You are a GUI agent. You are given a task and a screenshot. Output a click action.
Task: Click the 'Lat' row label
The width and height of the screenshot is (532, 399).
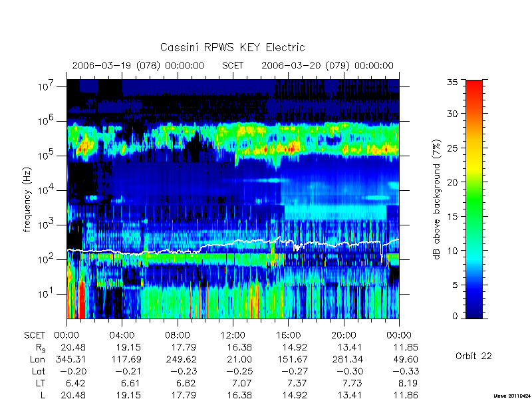click(39, 371)
